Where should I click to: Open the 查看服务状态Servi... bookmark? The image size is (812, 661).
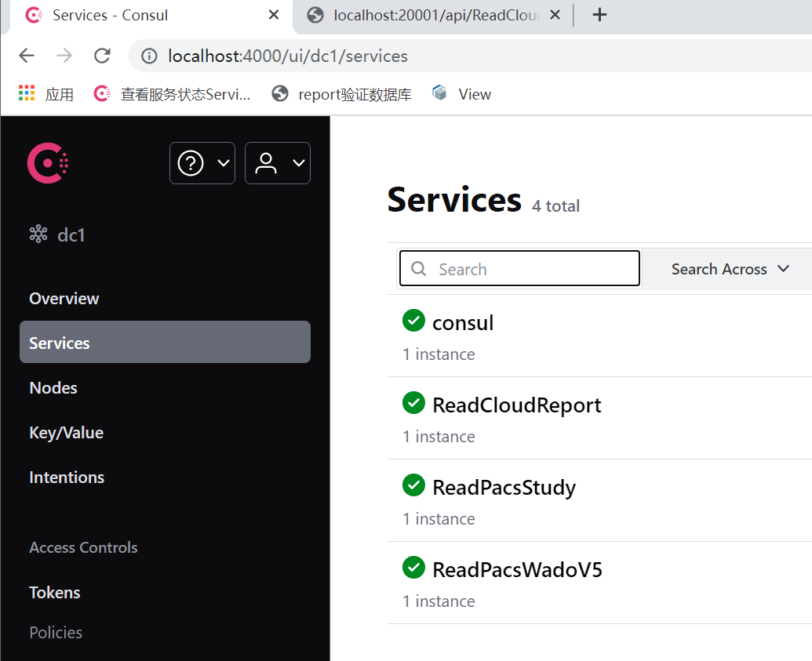click(x=172, y=94)
